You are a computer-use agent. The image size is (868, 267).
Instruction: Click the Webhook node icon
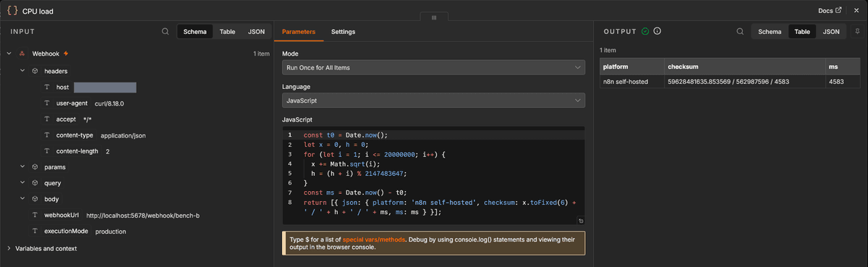pyautogui.click(x=22, y=54)
